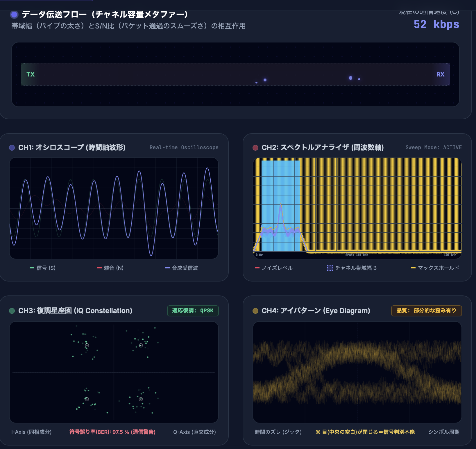Click the ノイズレベル legend text
Viewport: 476px width, 449px height.
tap(277, 268)
